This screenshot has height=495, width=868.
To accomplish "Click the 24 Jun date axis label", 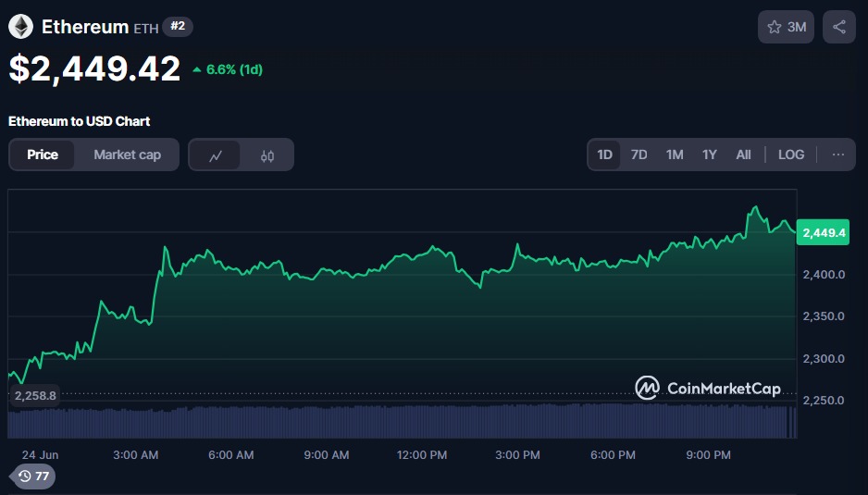I will click(40, 455).
